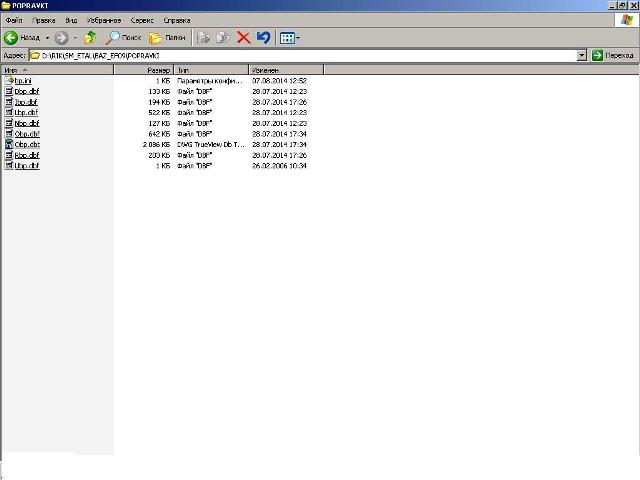640x480 pixels.
Task: Click the blue Undo arrow icon
Action: click(263, 37)
